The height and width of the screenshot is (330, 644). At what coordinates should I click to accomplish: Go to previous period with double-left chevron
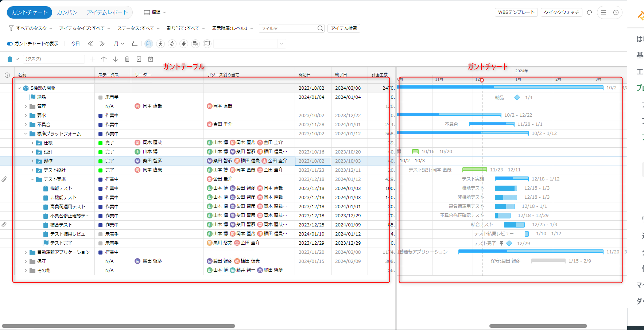[x=90, y=44]
